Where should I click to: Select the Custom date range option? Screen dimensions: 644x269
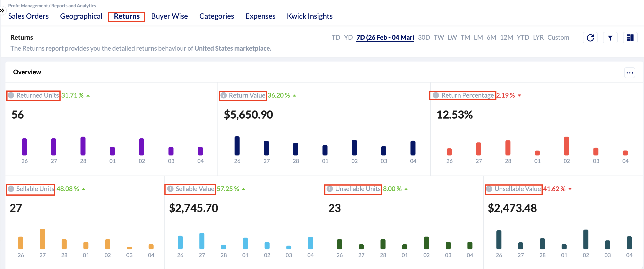click(558, 38)
